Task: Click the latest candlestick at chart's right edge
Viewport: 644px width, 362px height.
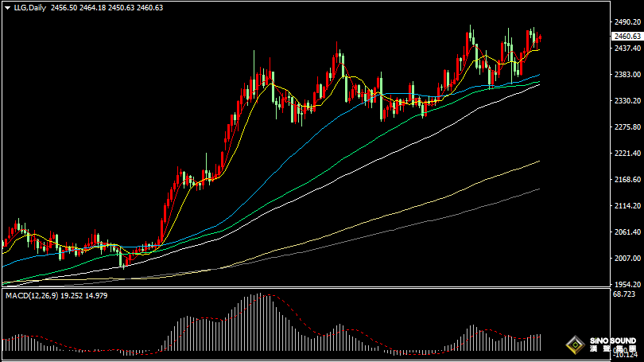Action: 540,38
